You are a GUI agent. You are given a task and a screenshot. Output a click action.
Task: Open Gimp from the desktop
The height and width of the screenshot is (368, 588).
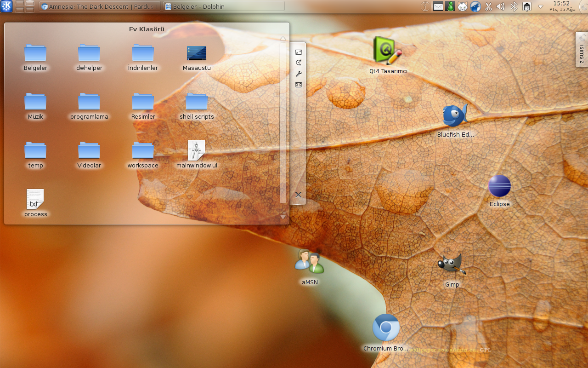point(451,265)
